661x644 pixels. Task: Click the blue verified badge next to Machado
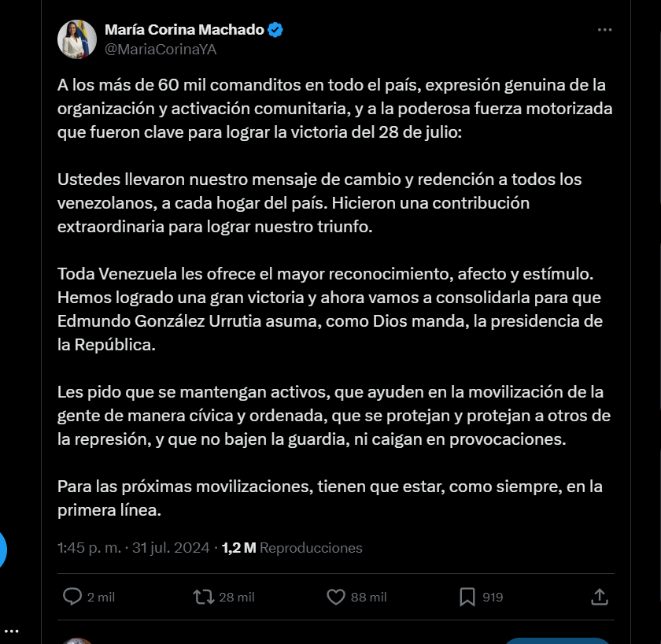pyautogui.click(x=275, y=30)
